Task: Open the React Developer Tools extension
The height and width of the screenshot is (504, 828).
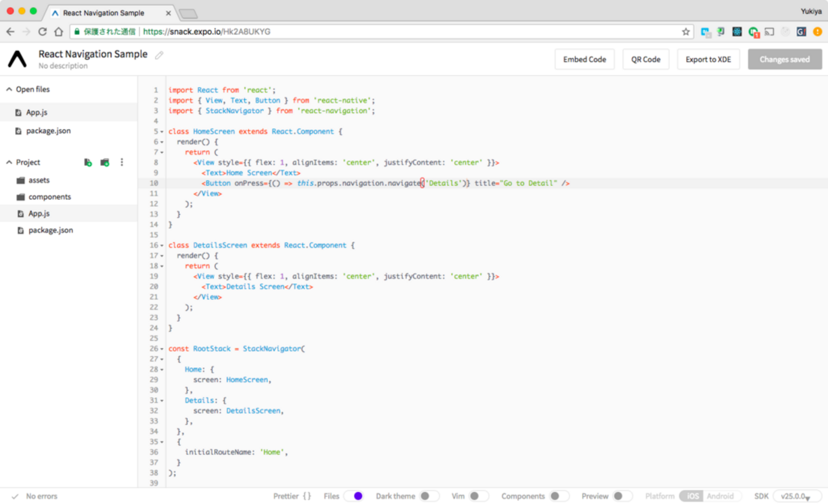Action: tap(737, 32)
